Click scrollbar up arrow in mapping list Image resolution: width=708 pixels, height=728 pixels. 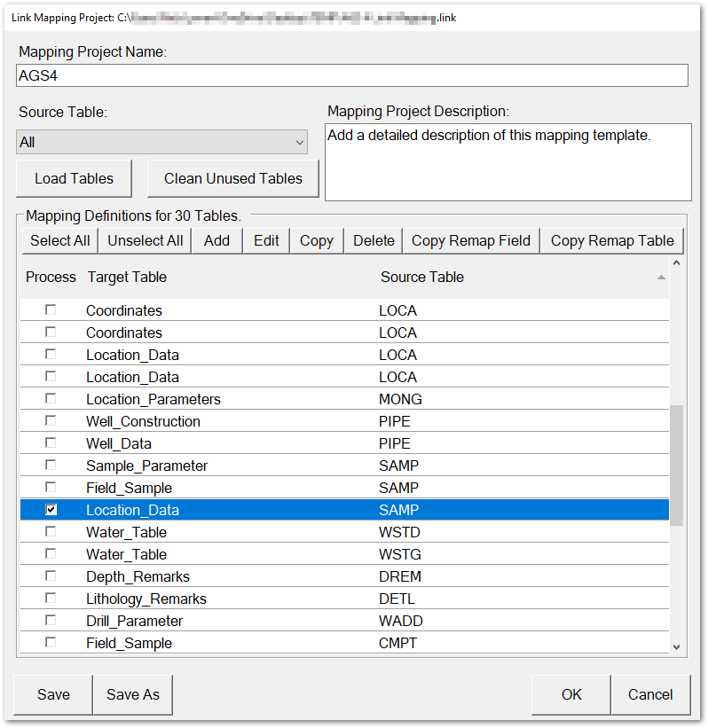pyautogui.click(x=676, y=262)
